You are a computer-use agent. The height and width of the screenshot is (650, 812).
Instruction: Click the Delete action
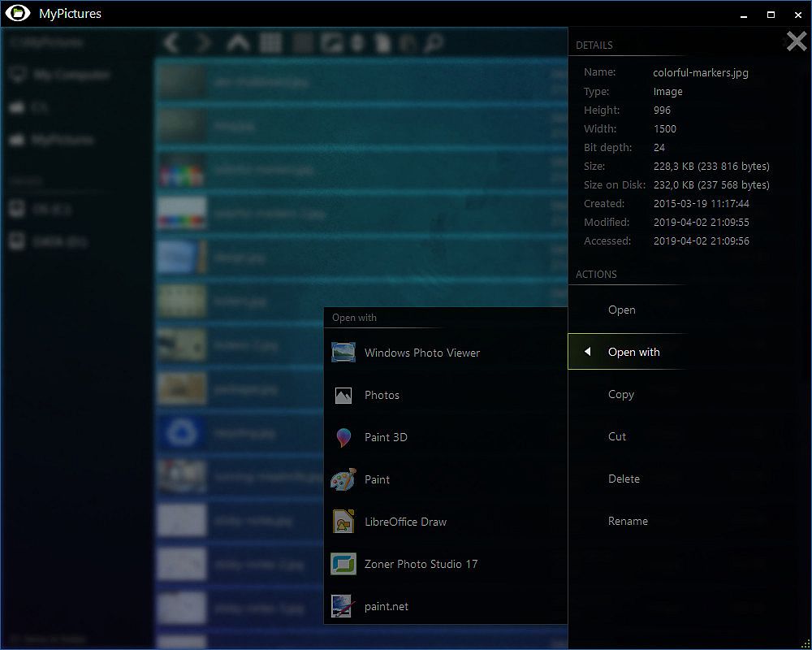pos(624,479)
